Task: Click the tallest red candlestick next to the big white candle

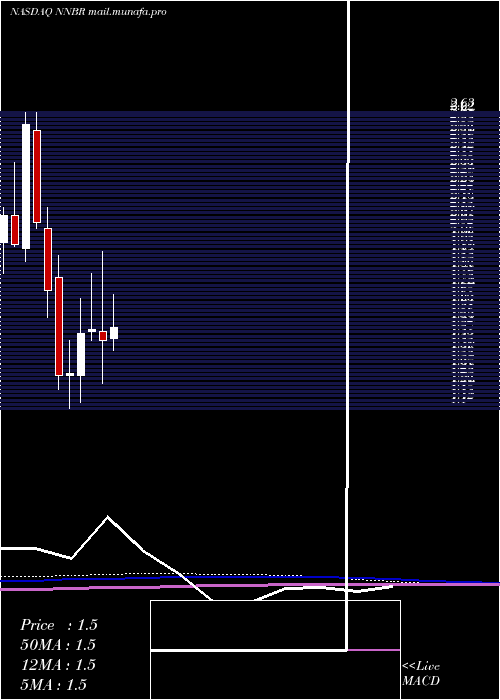Action: 37,176
